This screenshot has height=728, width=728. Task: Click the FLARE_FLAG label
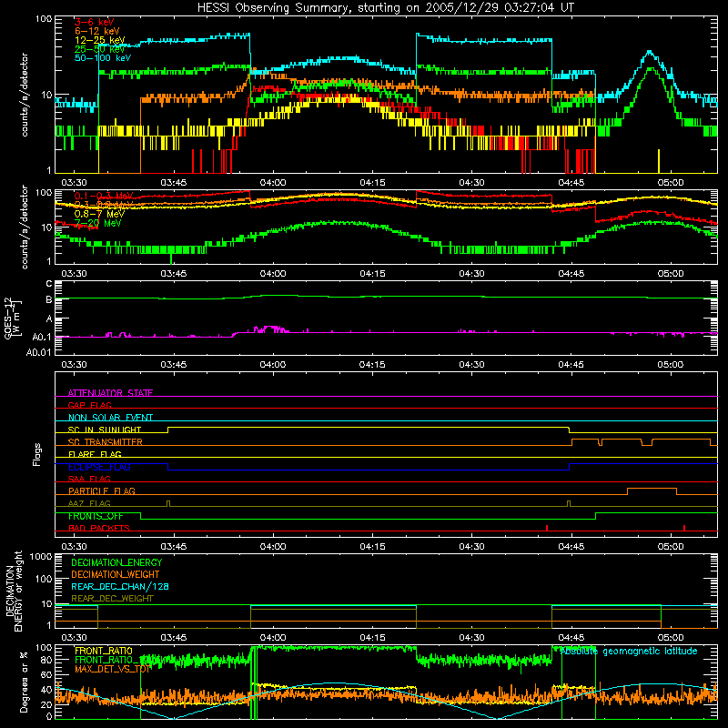[95, 454]
